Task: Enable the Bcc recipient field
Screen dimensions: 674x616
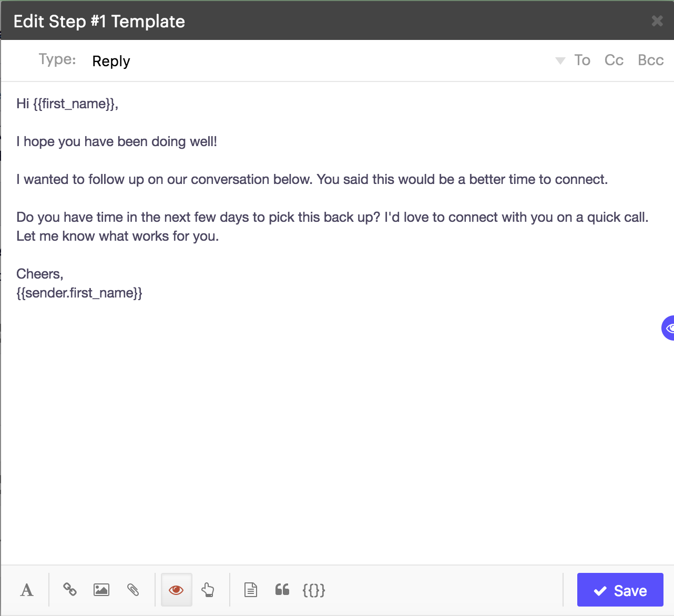Action: 650,60
